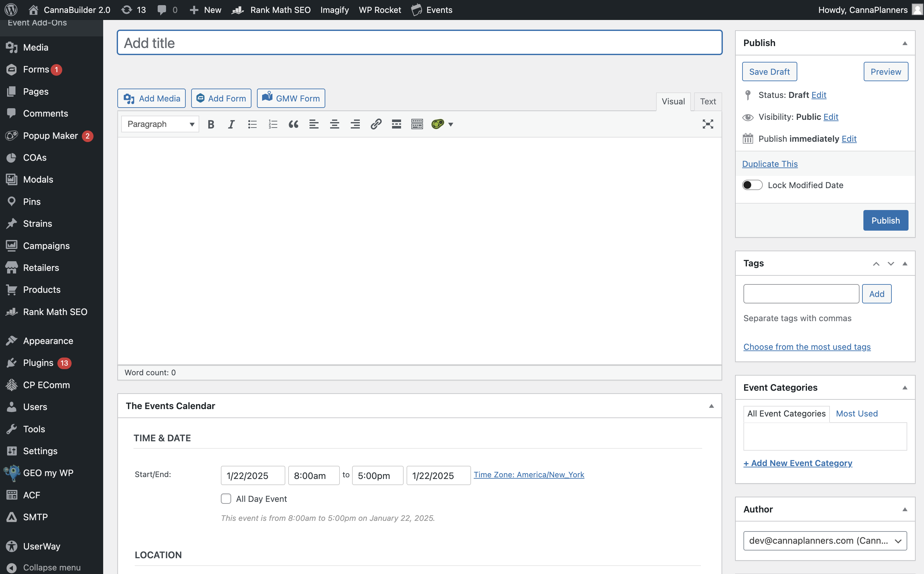The height and width of the screenshot is (574, 924).
Task: Open the Paragraph format dropdown
Action: 160,124
